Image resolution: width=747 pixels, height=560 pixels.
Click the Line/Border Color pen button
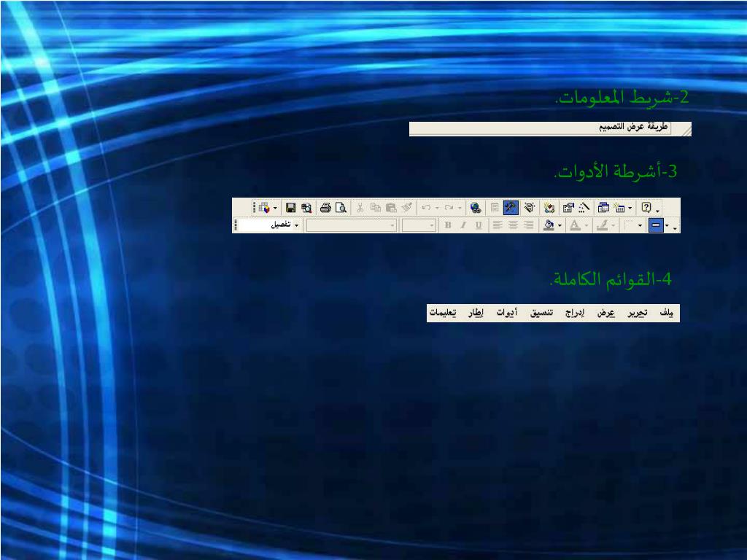point(602,225)
